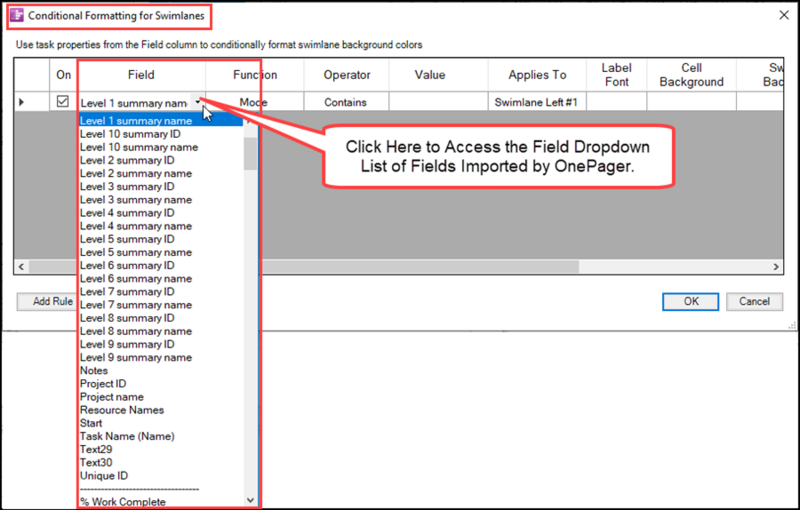The height and width of the screenshot is (510, 800).
Task: Click the dropdown list vertical scrollbar thumb
Action: [251, 154]
